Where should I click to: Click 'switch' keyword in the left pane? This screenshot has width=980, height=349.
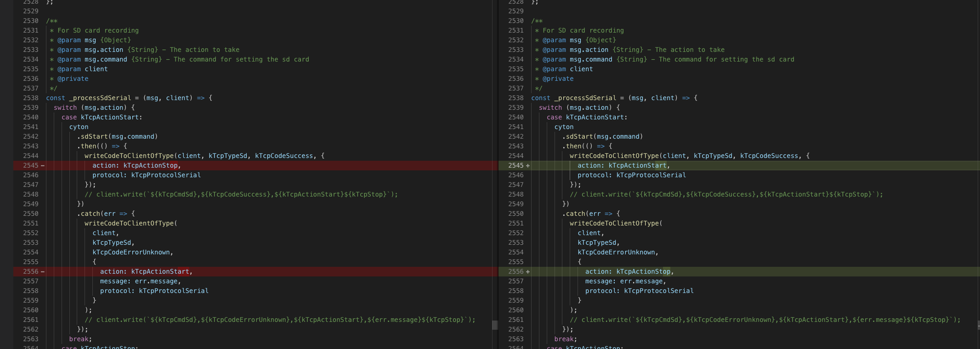(x=65, y=107)
